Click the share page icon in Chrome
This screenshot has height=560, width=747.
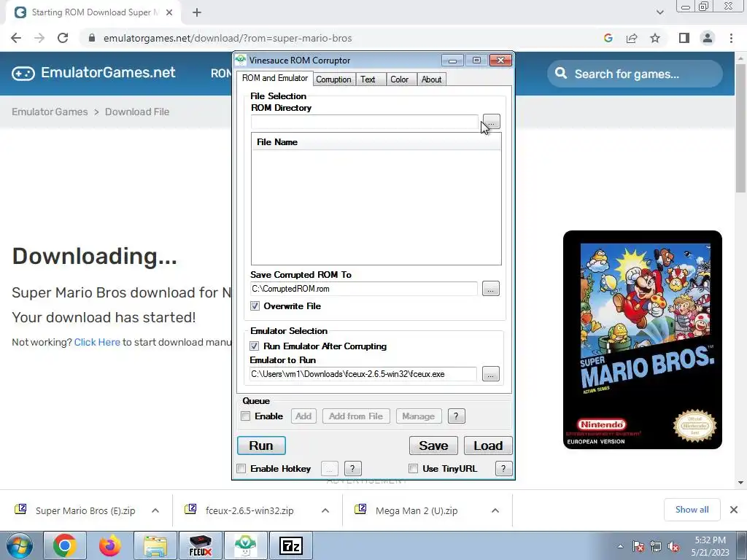[632, 38]
